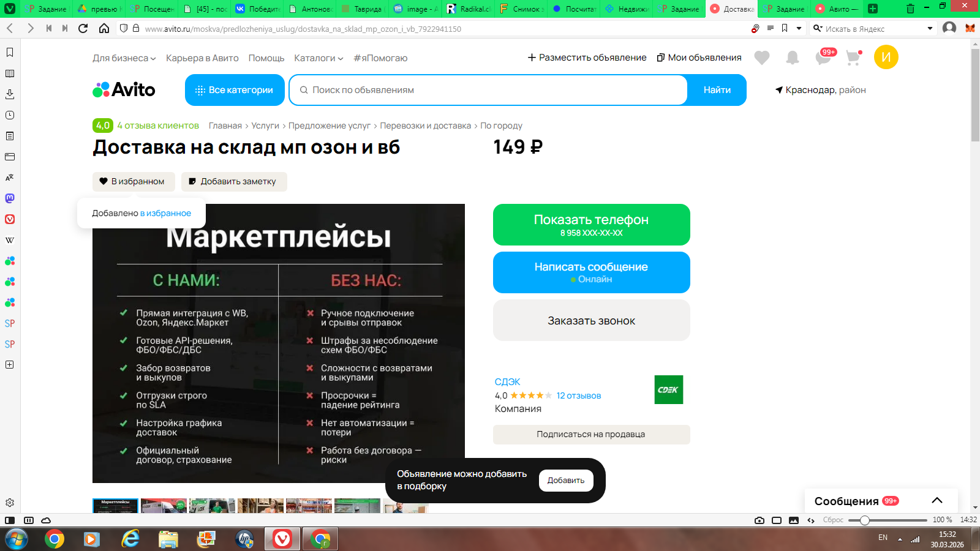Open search engine dropdown arrow
This screenshot has width=980, height=551.
point(930,28)
